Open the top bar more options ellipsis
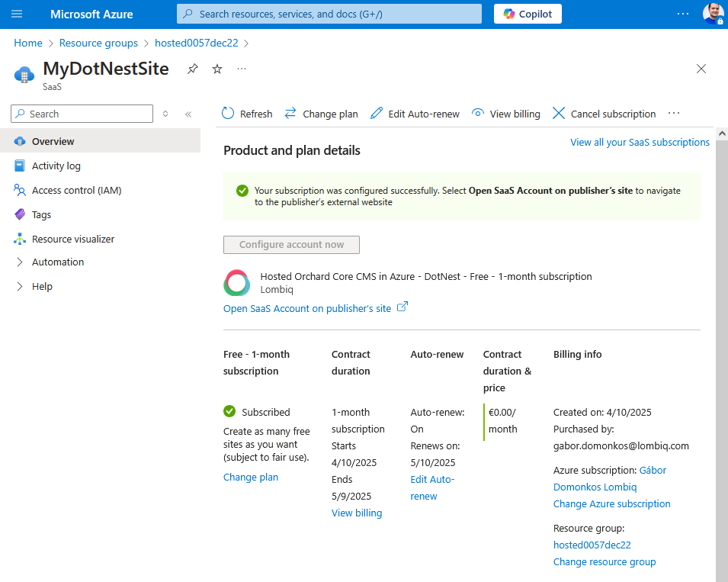 pos(683,14)
